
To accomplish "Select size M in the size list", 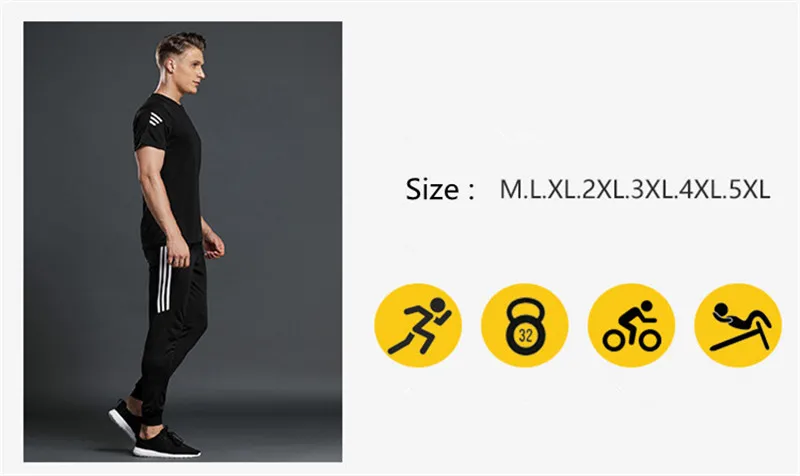I will 511,190.
